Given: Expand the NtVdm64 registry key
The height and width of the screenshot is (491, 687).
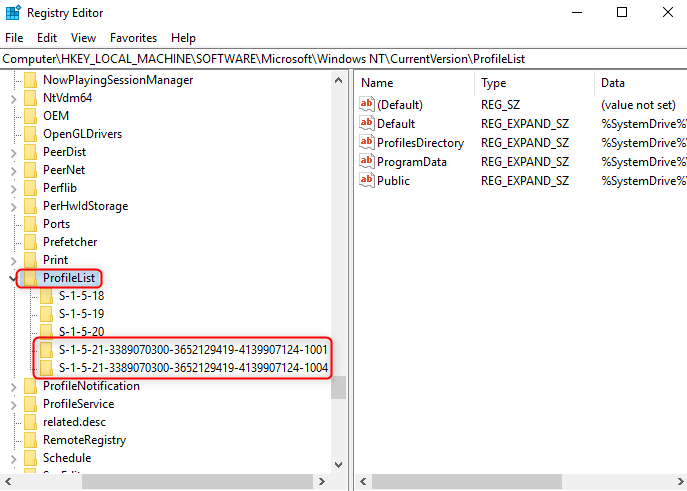Looking at the screenshot, I should pyautogui.click(x=12, y=98).
